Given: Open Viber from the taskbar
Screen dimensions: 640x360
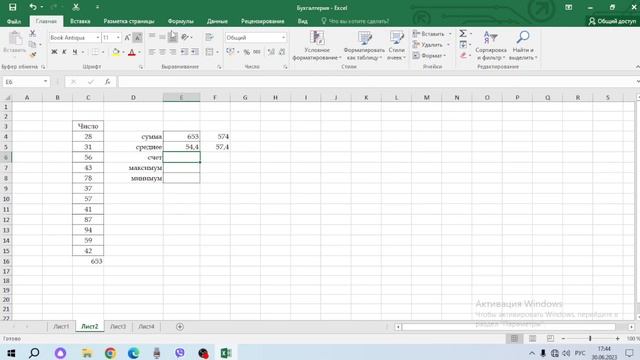Looking at the screenshot, I should 180,353.
